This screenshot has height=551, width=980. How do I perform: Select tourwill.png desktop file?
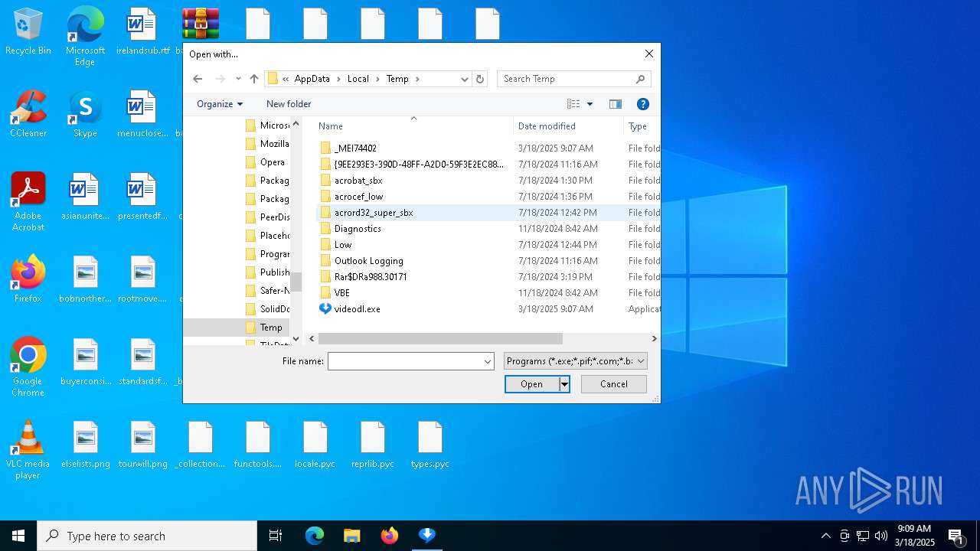click(x=142, y=445)
